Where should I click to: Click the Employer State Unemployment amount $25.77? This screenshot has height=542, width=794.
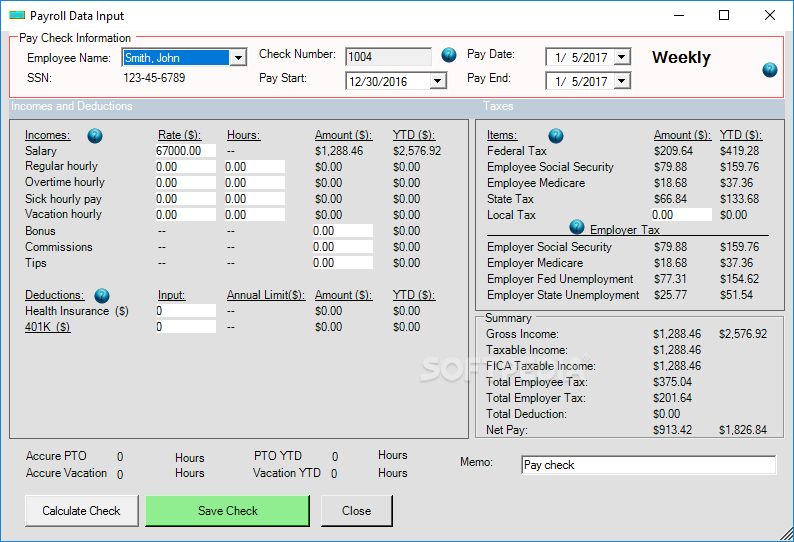670,295
